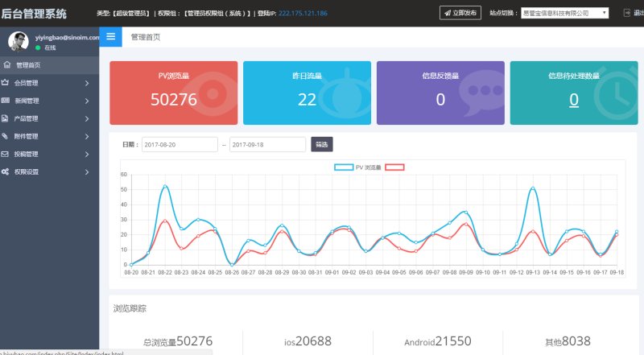Click the paperclip icon beside 附件管理
This screenshot has width=644, height=355.
click(6, 136)
